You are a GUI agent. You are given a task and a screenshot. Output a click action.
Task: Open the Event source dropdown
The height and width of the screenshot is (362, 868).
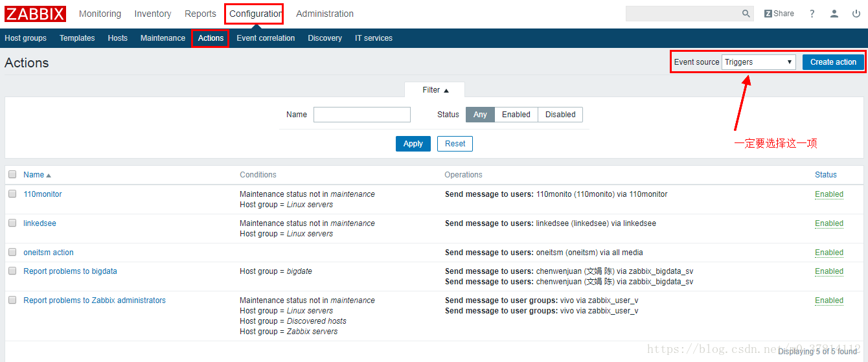click(759, 62)
